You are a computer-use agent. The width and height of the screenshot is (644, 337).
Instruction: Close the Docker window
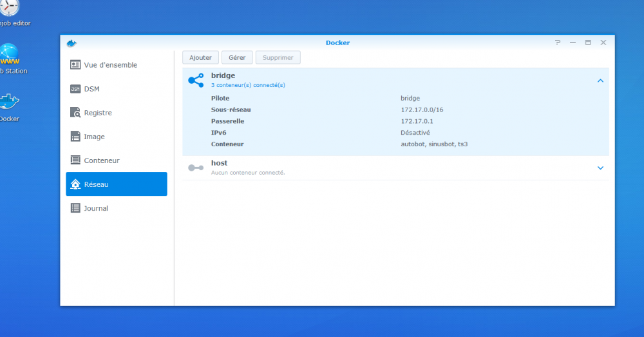pyautogui.click(x=603, y=43)
